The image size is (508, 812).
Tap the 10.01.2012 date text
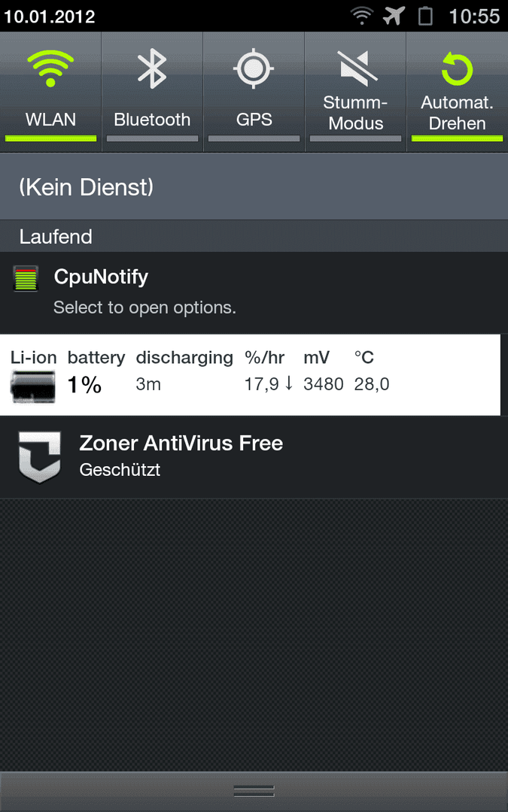[49, 17]
